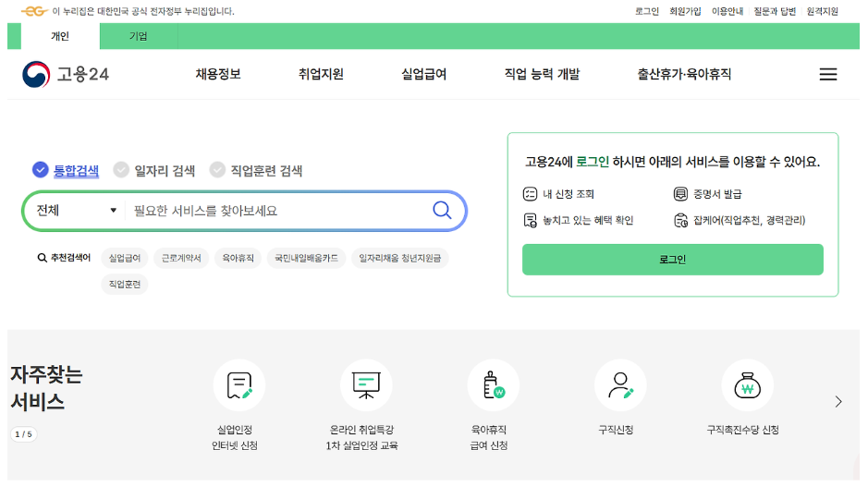Click the 로그인 link in top bar
This screenshot has width=868, height=487.
click(x=646, y=11)
